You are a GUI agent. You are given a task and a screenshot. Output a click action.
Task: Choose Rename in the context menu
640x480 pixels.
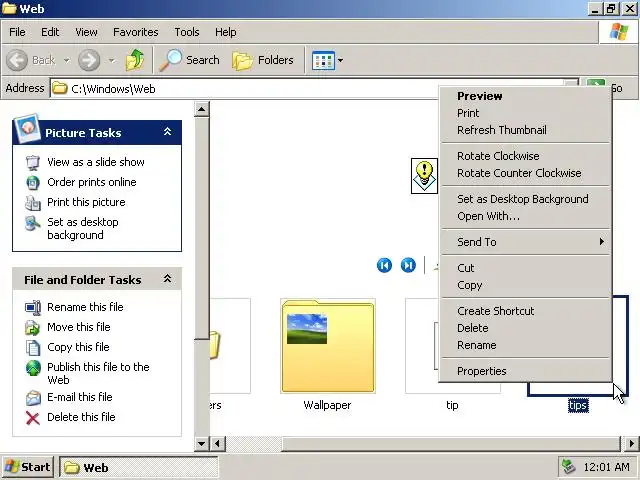tap(525, 345)
